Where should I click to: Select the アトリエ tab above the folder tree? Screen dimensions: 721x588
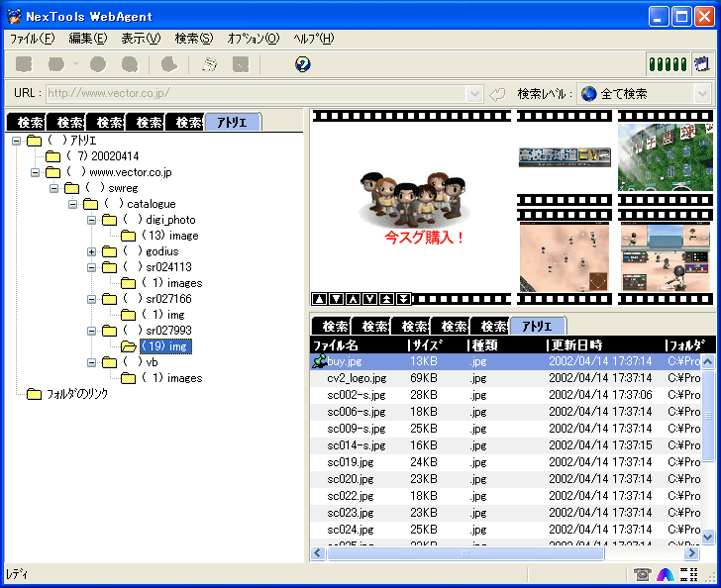click(x=233, y=123)
